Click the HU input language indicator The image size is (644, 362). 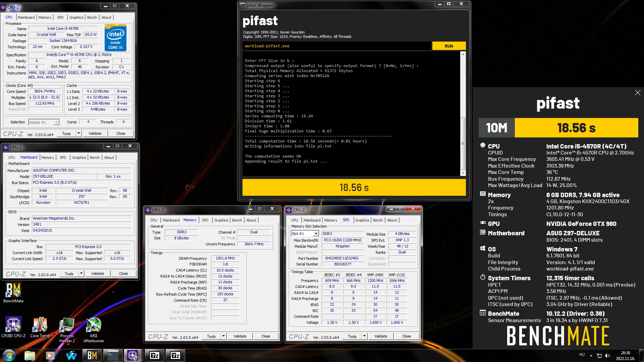[582, 355]
